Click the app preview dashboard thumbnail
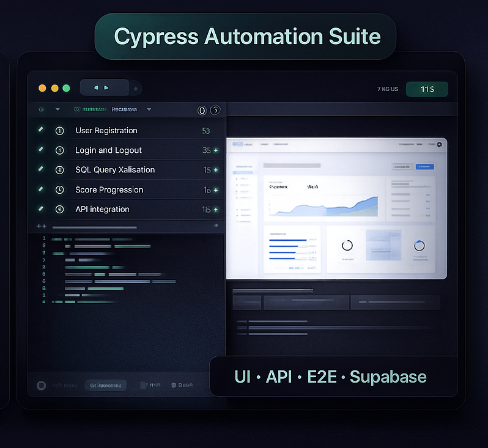 (x=337, y=208)
